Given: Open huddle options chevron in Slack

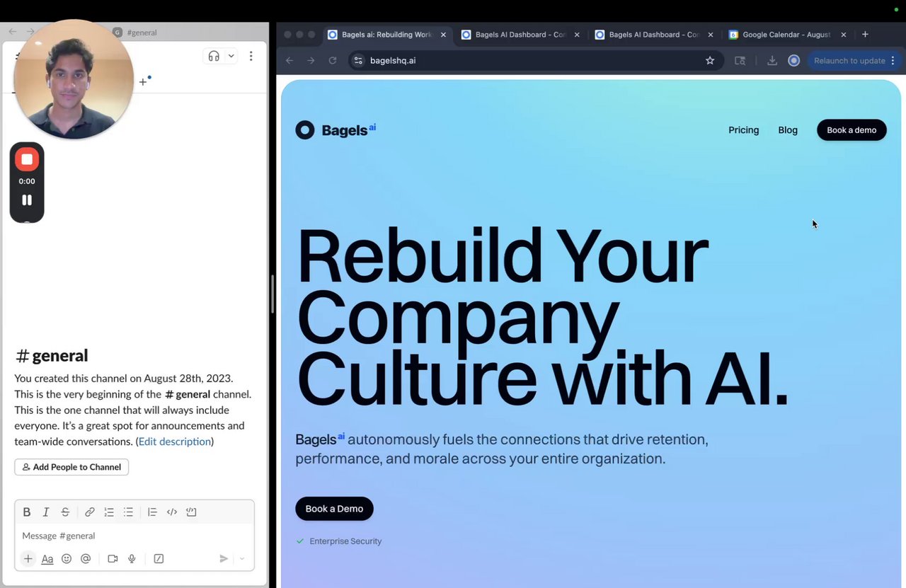Looking at the screenshot, I should (231, 56).
